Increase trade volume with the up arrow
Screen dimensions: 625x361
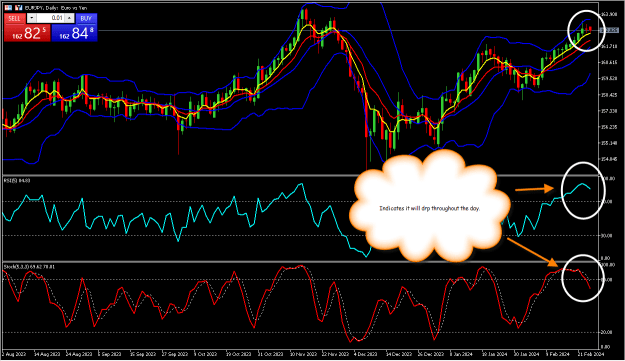click(69, 18)
